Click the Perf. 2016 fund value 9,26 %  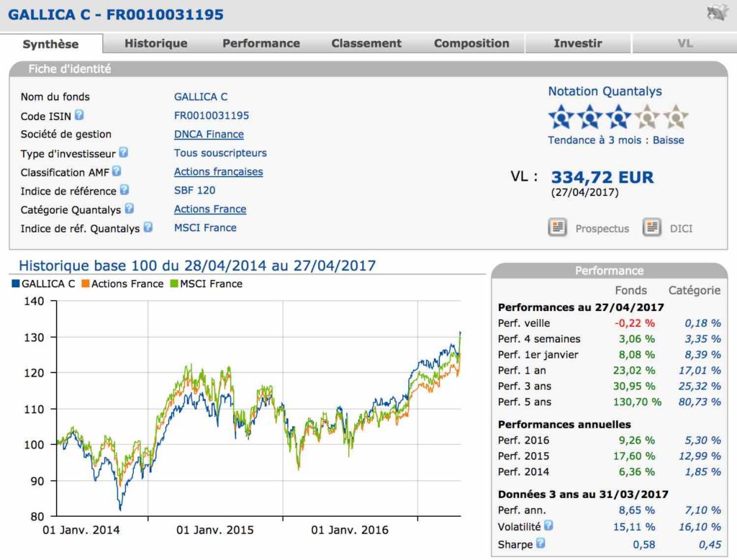click(636, 440)
